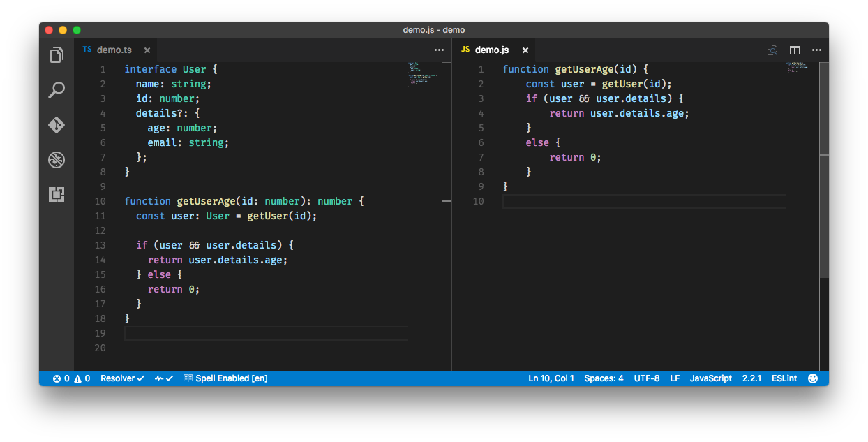Click 'const user: User = getUser(id);' line

click(x=227, y=216)
